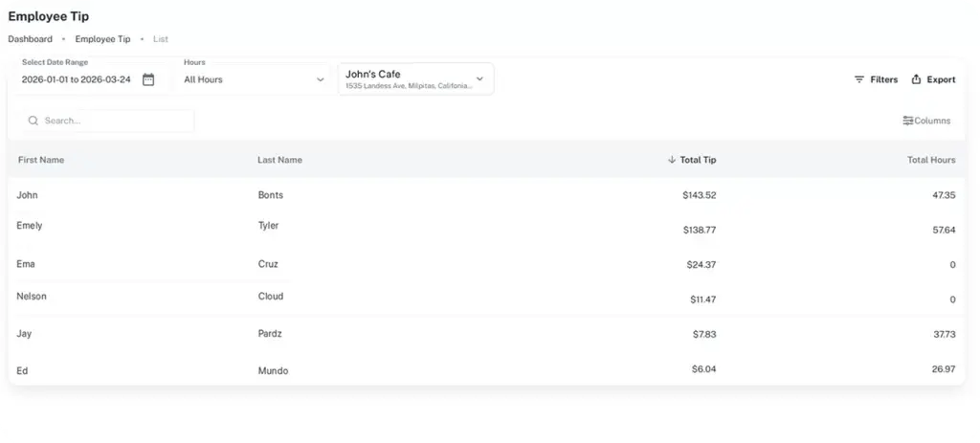Click the $11.47 total tip value
This screenshot has width=980, height=443.
pyautogui.click(x=703, y=299)
